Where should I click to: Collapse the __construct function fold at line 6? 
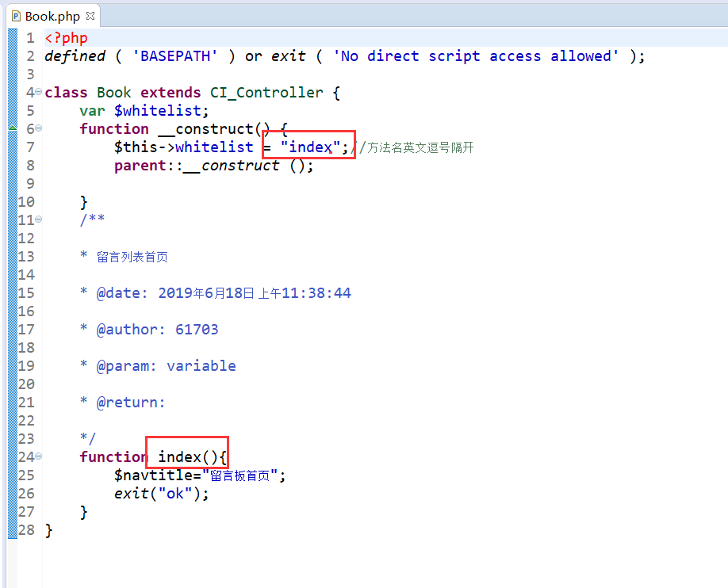point(39,129)
